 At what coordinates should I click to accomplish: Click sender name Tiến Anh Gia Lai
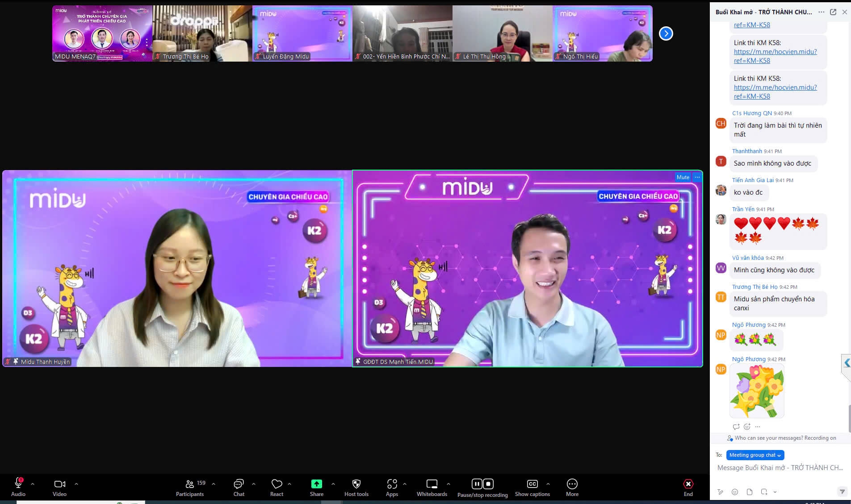tap(753, 180)
